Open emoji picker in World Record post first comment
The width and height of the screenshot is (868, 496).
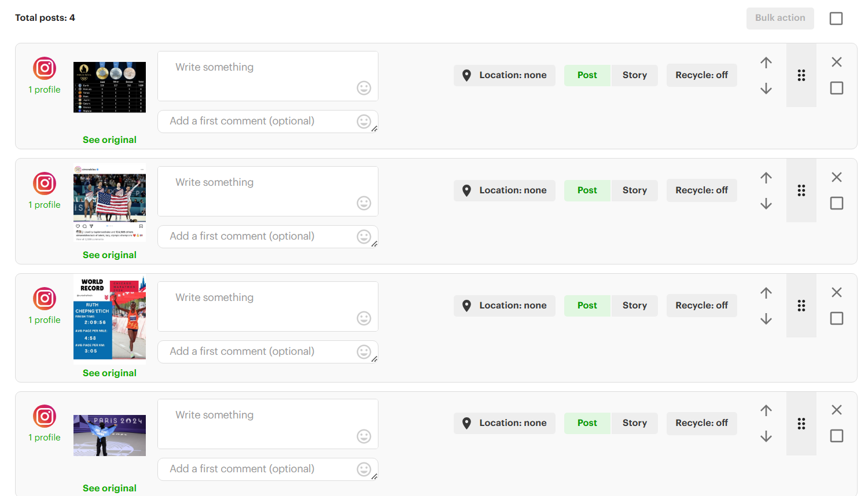(x=364, y=351)
